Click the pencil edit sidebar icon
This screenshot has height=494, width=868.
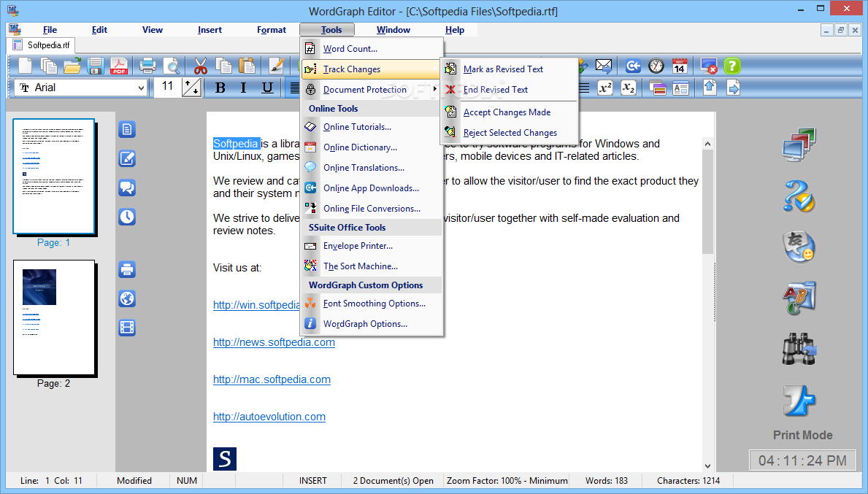(x=127, y=159)
